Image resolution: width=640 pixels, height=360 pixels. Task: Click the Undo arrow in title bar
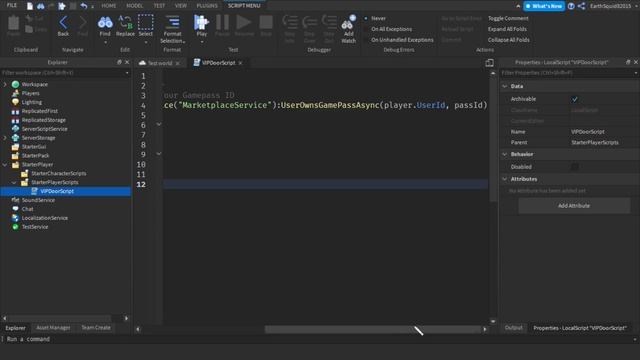pos(84,6)
